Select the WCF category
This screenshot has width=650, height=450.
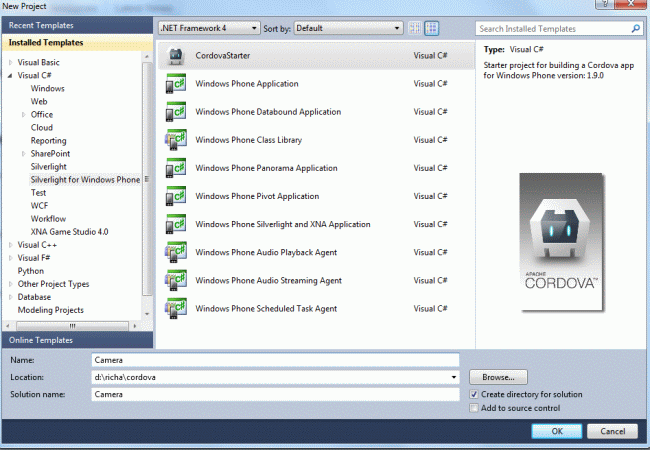[x=39, y=206]
